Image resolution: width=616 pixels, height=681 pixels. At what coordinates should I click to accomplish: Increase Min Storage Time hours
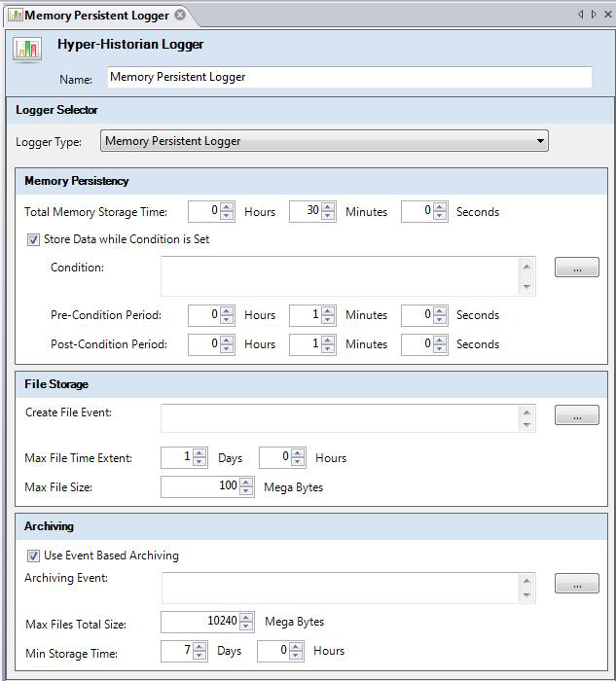click(296, 647)
